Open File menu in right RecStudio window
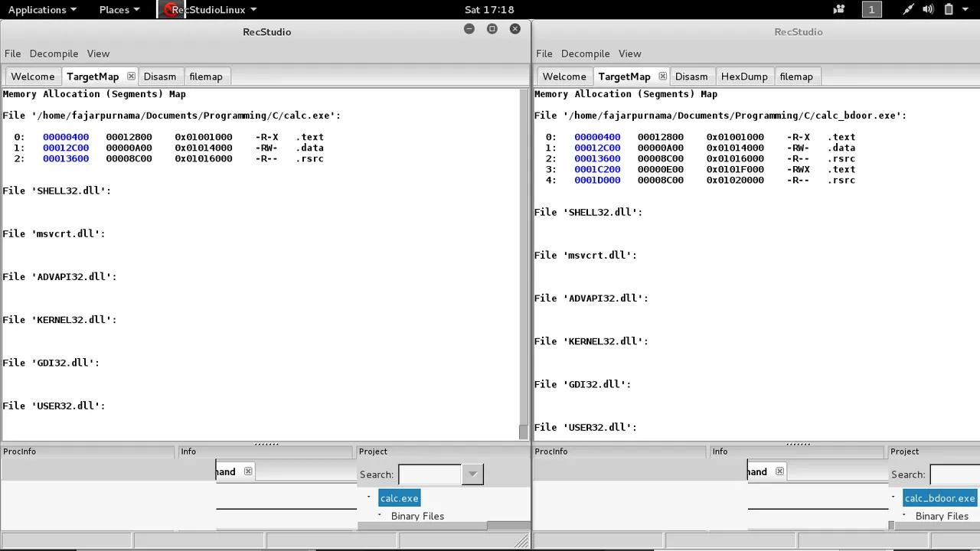This screenshot has height=551, width=980. [x=544, y=54]
